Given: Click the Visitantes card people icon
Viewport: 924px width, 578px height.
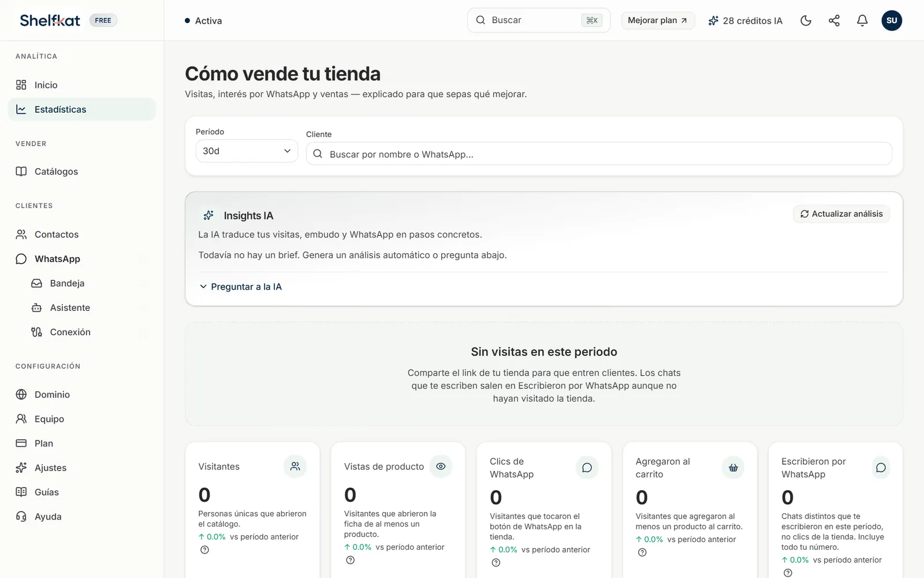Looking at the screenshot, I should [x=295, y=466].
